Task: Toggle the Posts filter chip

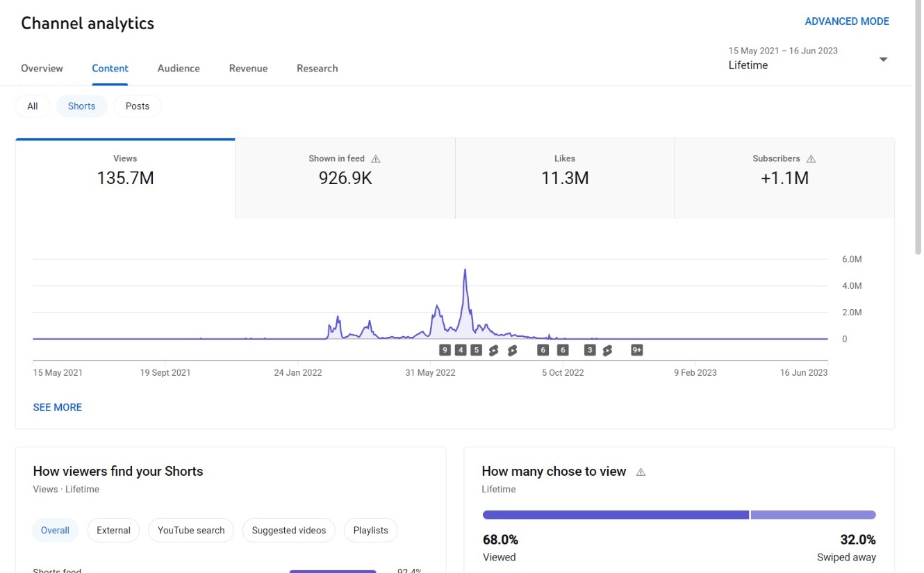Action: click(x=137, y=106)
